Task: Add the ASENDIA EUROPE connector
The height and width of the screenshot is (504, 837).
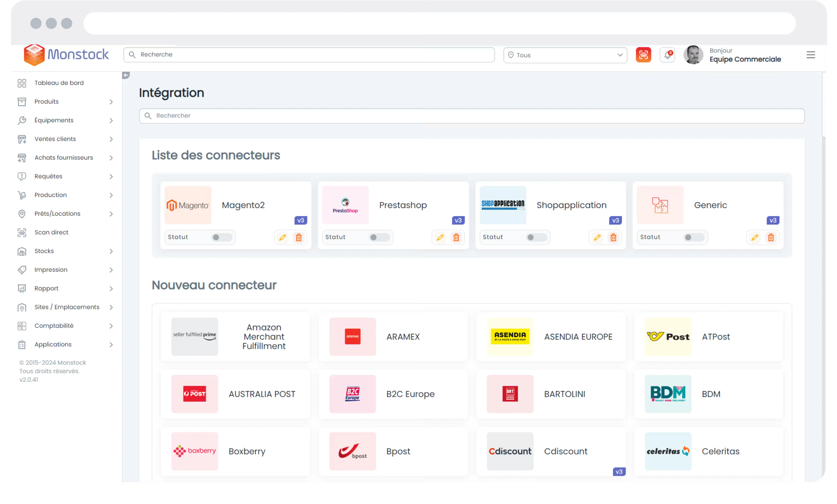Action: point(551,337)
